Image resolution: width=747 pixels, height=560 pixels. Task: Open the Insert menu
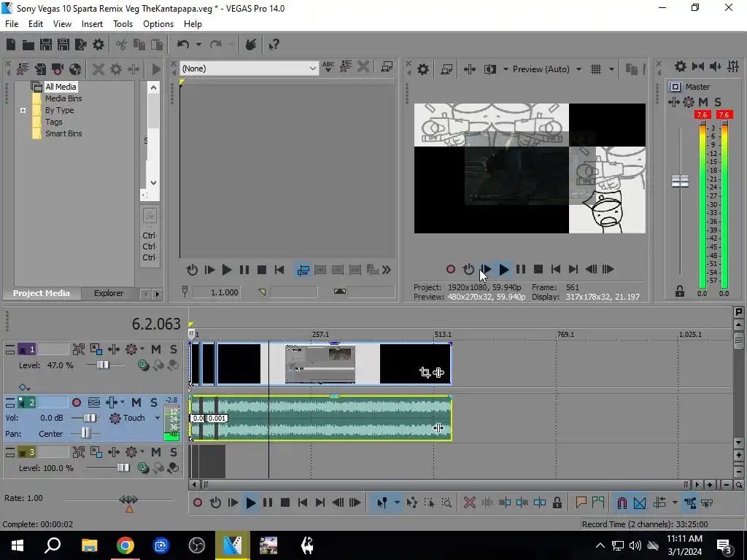coord(92,24)
